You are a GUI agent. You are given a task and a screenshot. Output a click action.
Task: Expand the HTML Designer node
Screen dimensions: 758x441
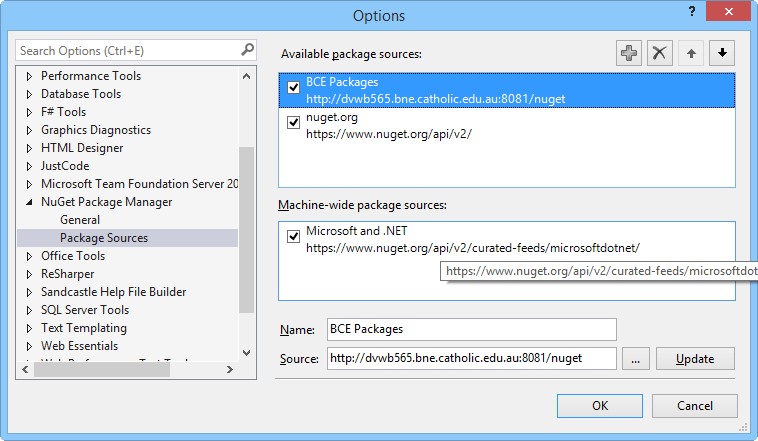coord(29,148)
